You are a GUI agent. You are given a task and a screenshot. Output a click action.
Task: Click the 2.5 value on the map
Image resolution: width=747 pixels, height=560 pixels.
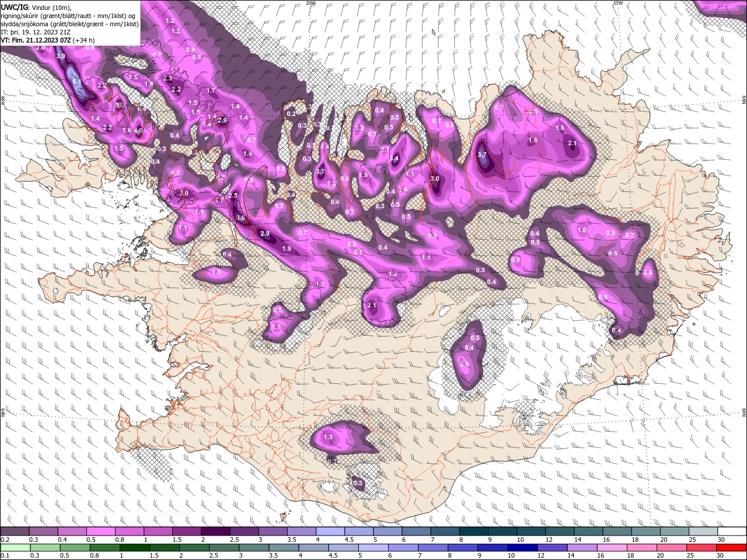click(x=233, y=195)
